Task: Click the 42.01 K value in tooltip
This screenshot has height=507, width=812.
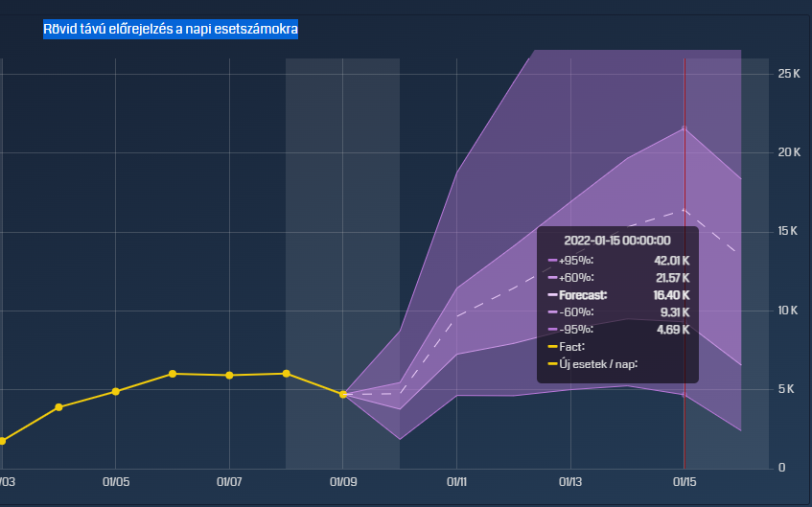Action: [670, 260]
